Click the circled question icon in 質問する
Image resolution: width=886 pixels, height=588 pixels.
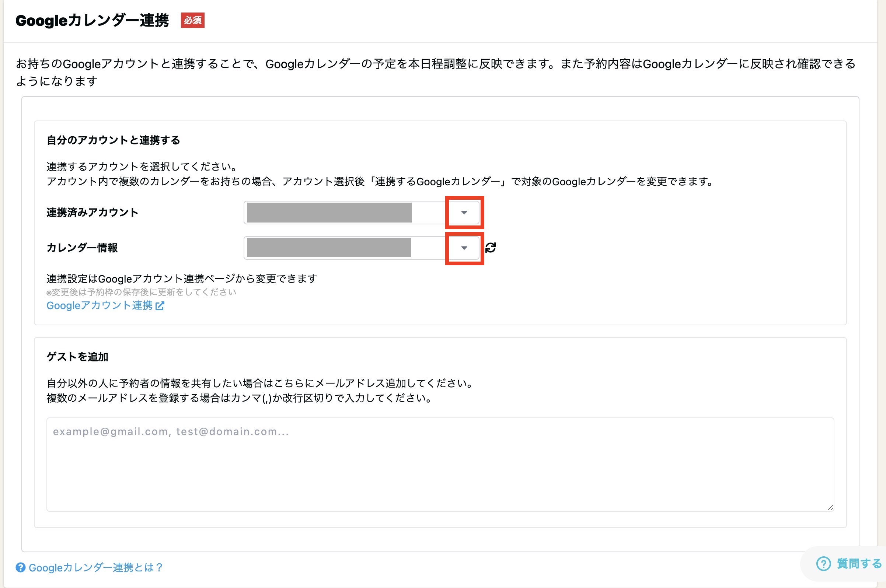click(x=823, y=564)
